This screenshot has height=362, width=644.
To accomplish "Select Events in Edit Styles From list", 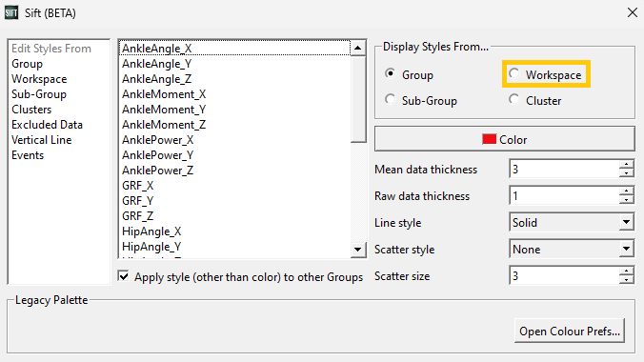I will 28,155.
